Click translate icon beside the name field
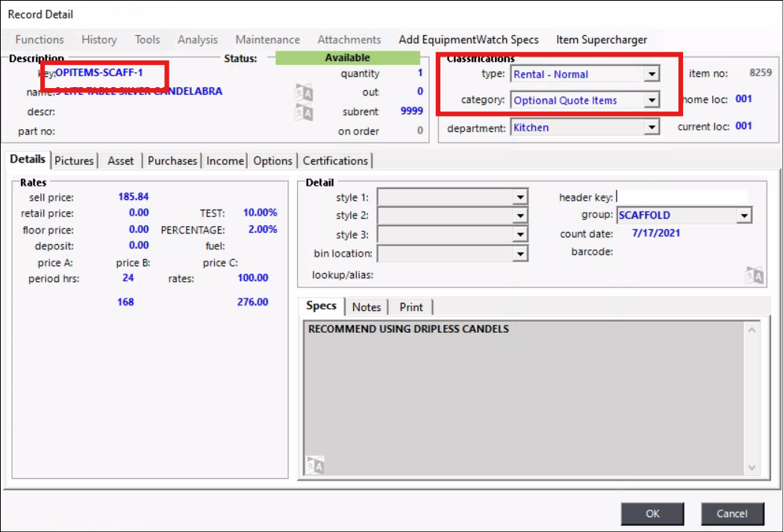This screenshot has height=532, width=783. tap(304, 93)
